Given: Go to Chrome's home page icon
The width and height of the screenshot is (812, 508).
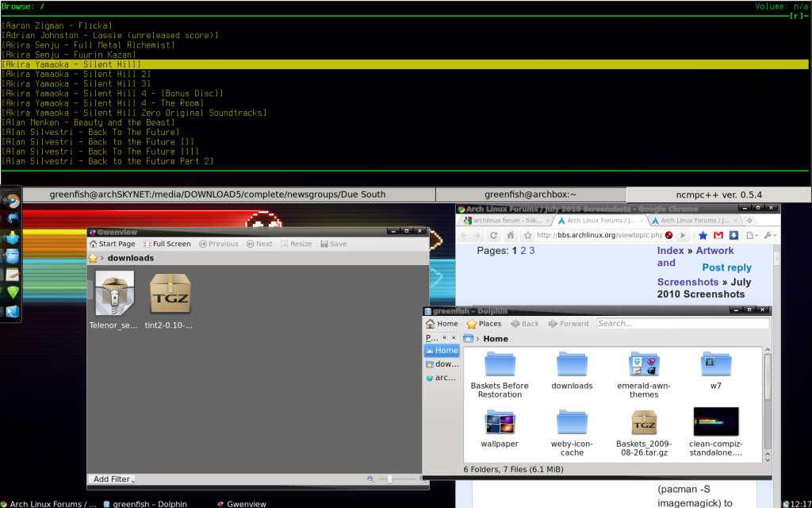Looking at the screenshot, I should coord(510,235).
